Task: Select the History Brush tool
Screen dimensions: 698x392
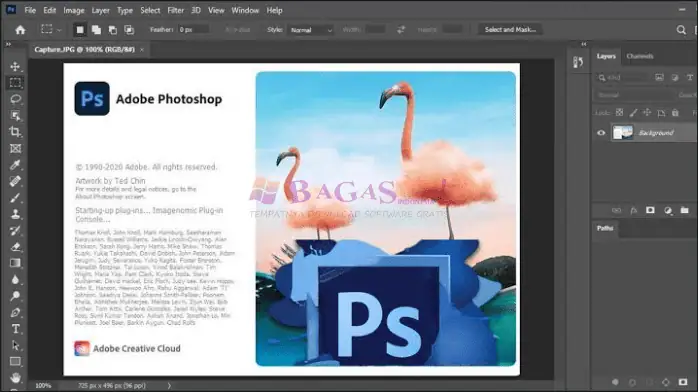Action: click(15, 230)
